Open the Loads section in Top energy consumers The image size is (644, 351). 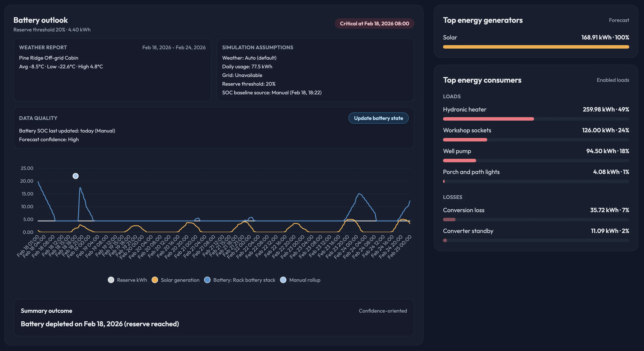point(451,97)
